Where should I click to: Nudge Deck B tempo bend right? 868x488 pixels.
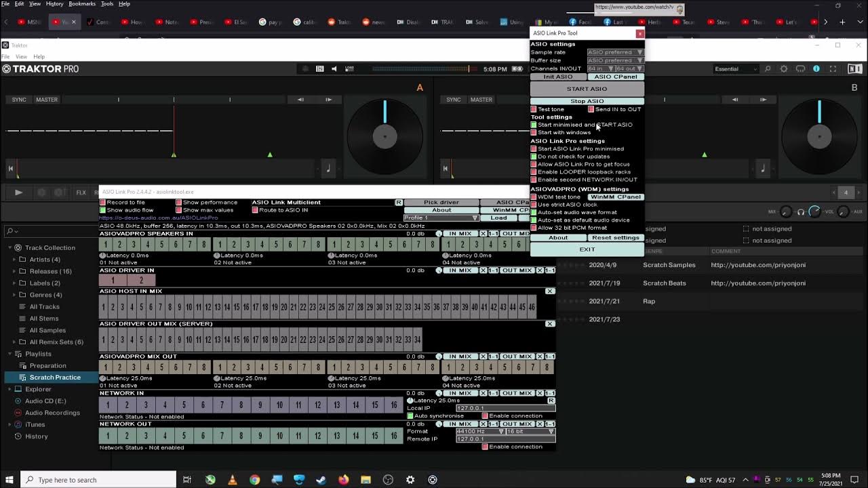[x=764, y=100]
